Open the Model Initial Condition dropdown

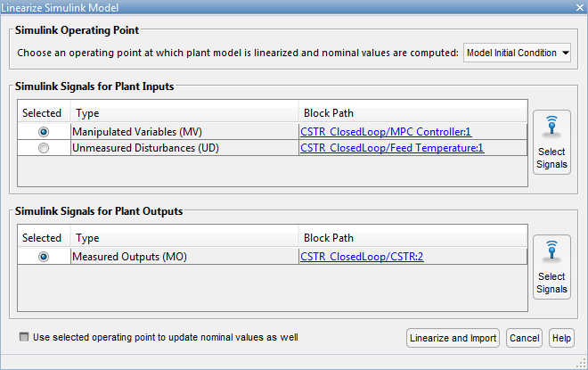click(x=518, y=53)
